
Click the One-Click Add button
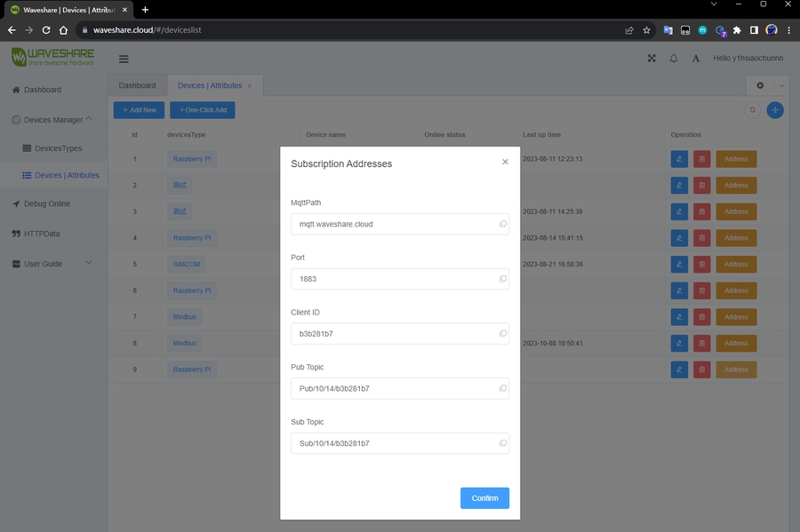(203, 110)
